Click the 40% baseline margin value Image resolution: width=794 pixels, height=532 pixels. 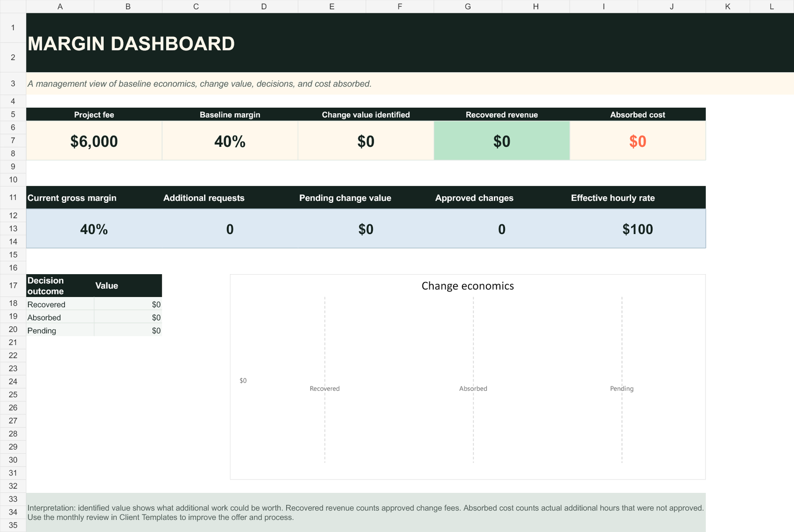click(230, 141)
